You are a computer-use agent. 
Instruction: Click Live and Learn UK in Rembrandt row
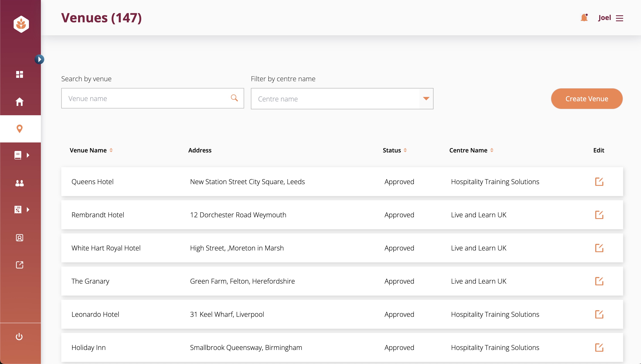(x=478, y=215)
